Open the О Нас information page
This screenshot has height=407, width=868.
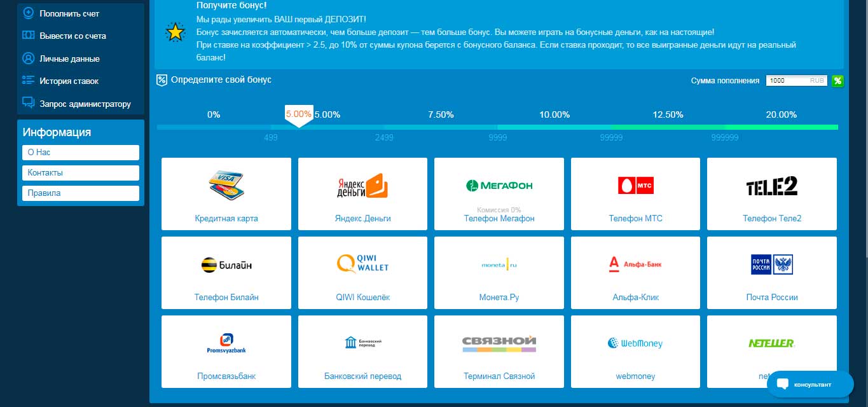(80, 153)
